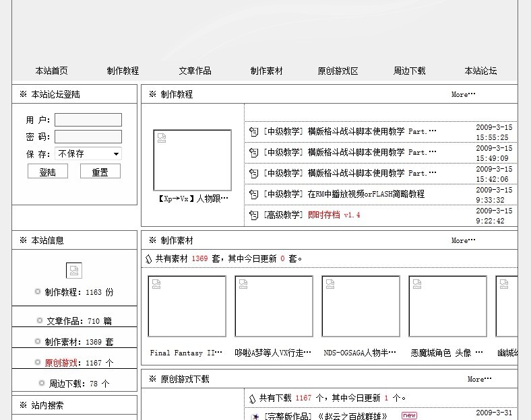Open 制作素材: 1369 套 site info entry
The height and width of the screenshot is (420, 531).
tap(79, 342)
